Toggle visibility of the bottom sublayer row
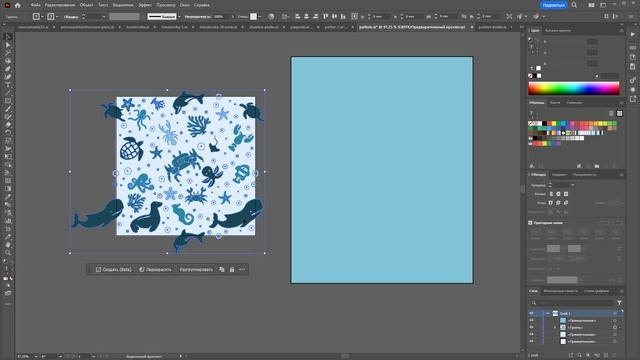The height and width of the screenshot is (360, 640). pos(531,341)
